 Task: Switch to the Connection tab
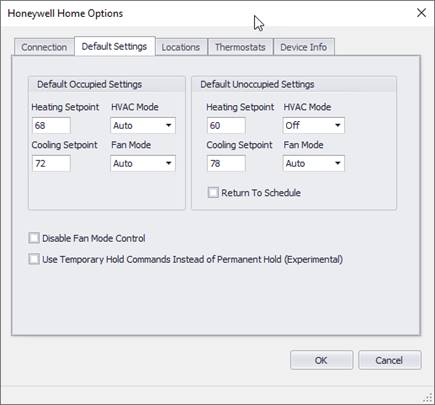pos(44,47)
